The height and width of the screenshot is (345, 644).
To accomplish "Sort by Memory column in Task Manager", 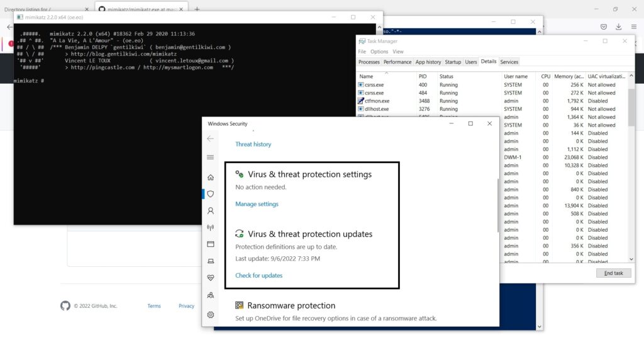I will 569,76.
